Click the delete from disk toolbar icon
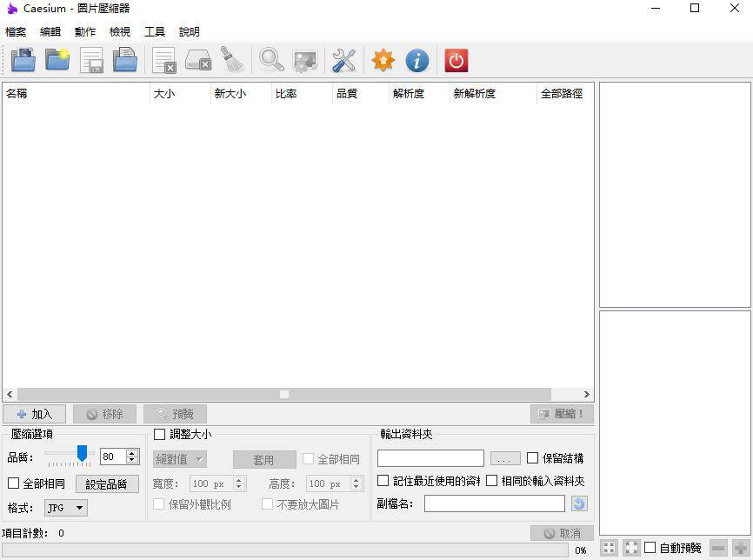This screenshot has height=560, width=753. pyautogui.click(x=198, y=61)
